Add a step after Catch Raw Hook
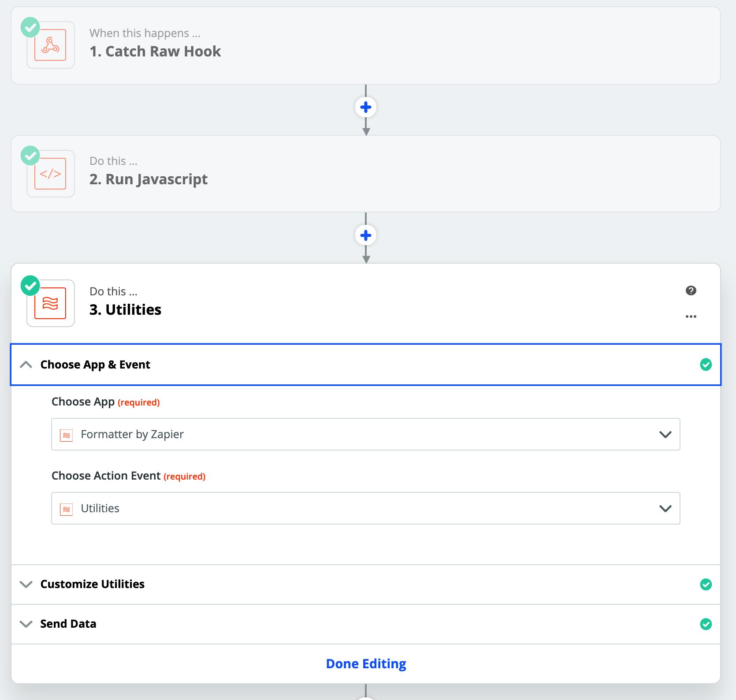 pyautogui.click(x=366, y=107)
